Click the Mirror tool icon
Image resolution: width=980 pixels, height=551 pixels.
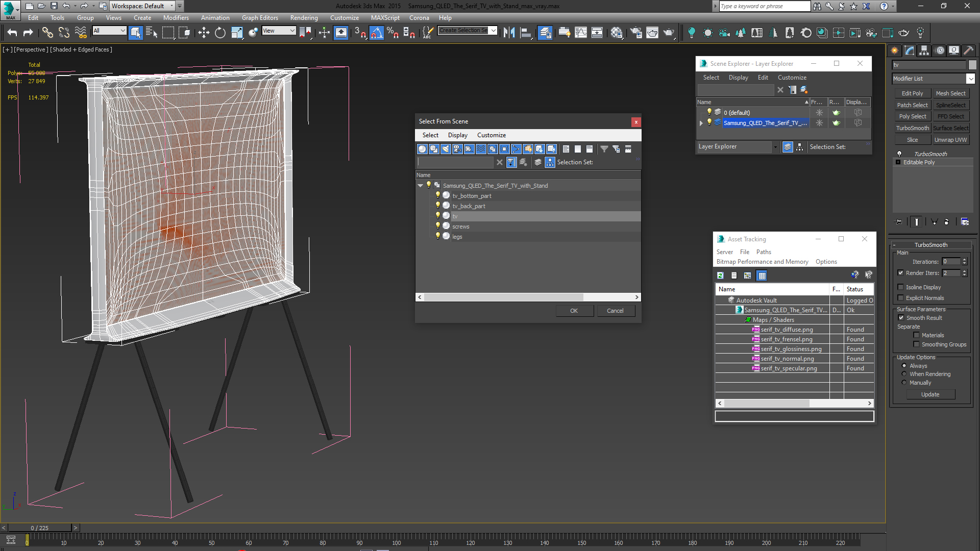point(509,33)
